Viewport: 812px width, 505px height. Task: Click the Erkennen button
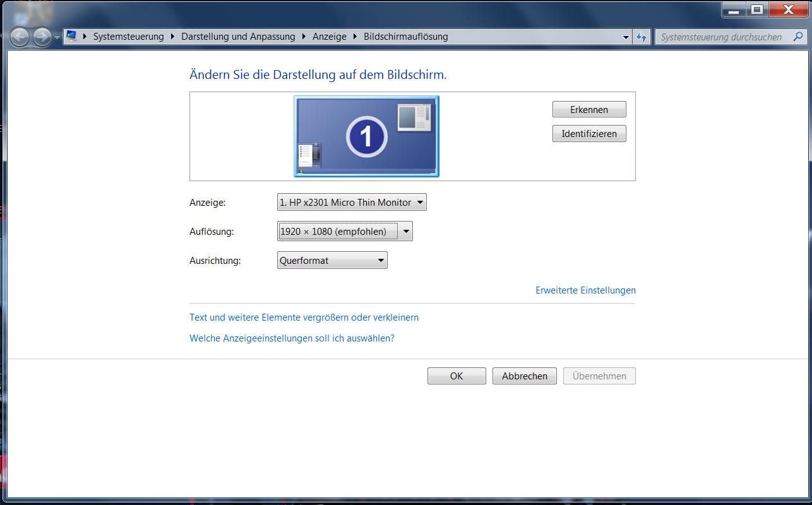coord(589,109)
